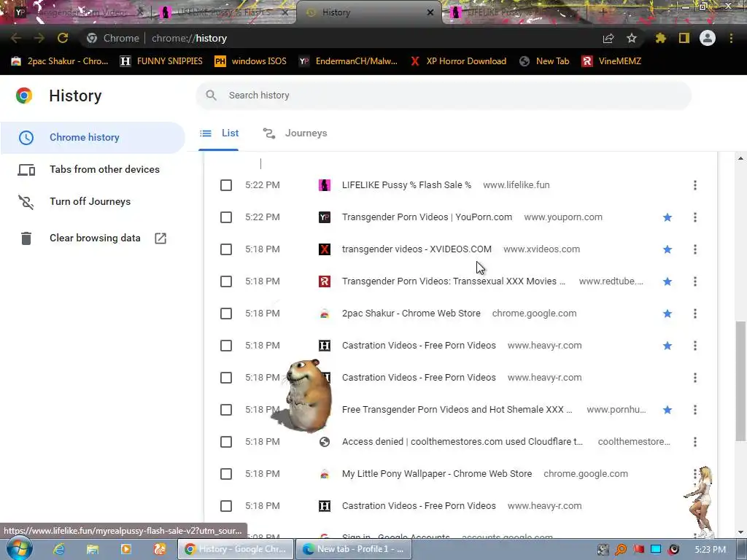This screenshot has height=560, width=747.
Task: Click the bookmark star on the www.xvideos.com row
Action: point(667,249)
